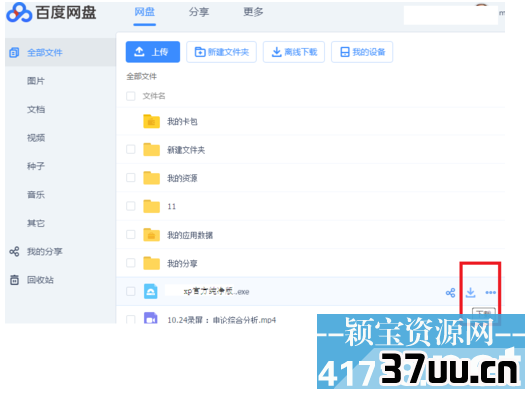Open more options for the xp .exe file
Image resolution: width=530 pixels, height=394 pixels.
tap(491, 293)
